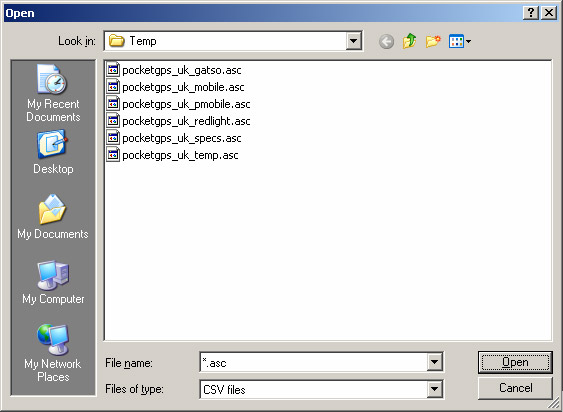The height and width of the screenshot is (412, 563).
Task: Click the File name text field
Action: click(313, 362)
